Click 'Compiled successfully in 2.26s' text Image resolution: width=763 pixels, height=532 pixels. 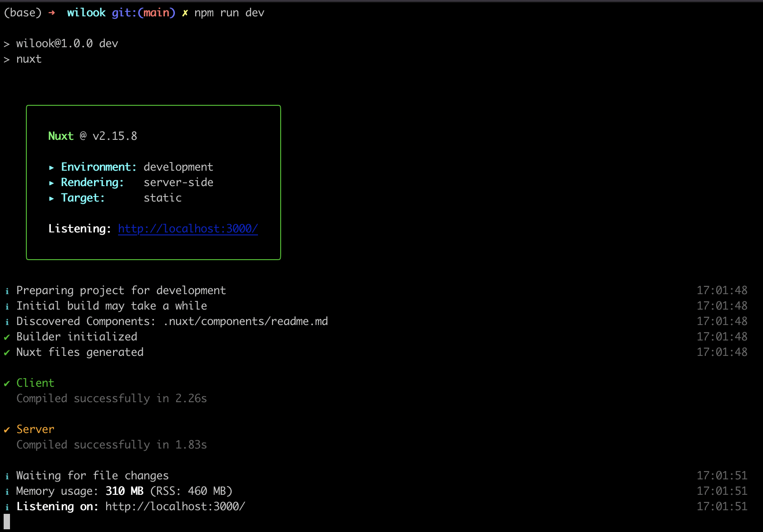click(x=112, y=399)
